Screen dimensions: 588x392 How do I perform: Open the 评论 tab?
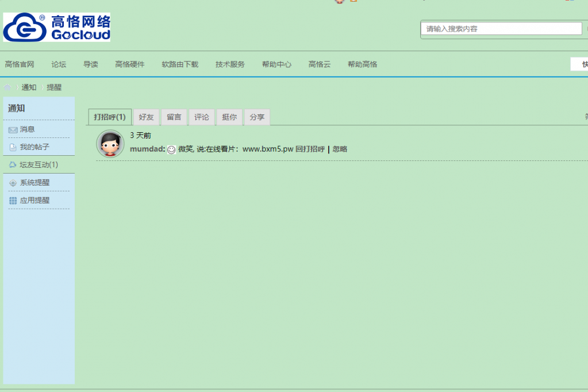click(202, 117)
